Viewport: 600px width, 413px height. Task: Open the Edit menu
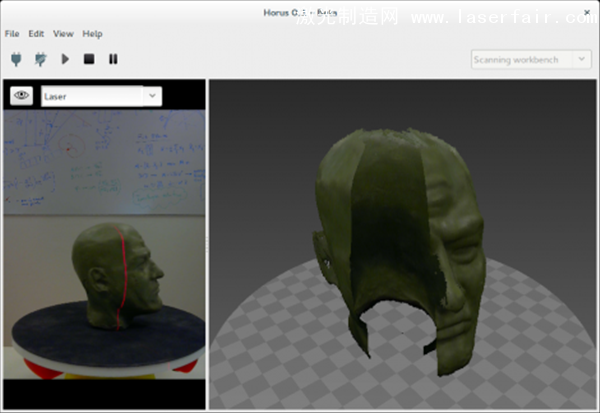pos(36,34)
